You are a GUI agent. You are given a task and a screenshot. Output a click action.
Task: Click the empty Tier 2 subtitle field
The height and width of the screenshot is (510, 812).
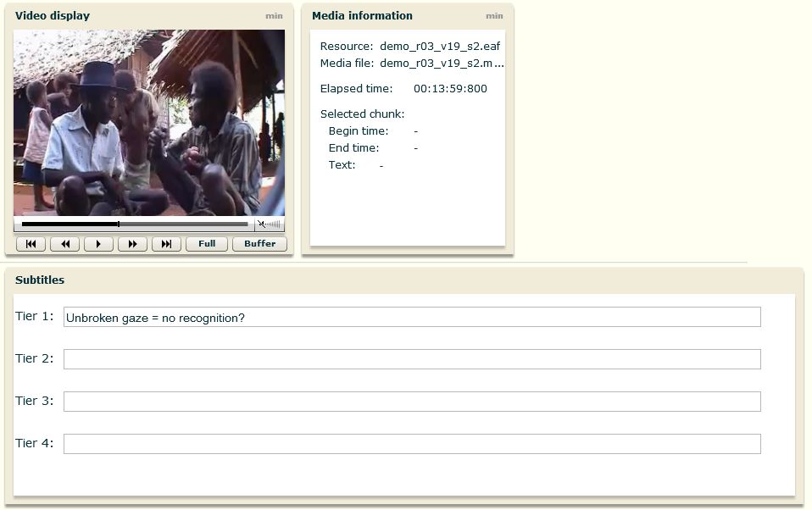[412, 359]
